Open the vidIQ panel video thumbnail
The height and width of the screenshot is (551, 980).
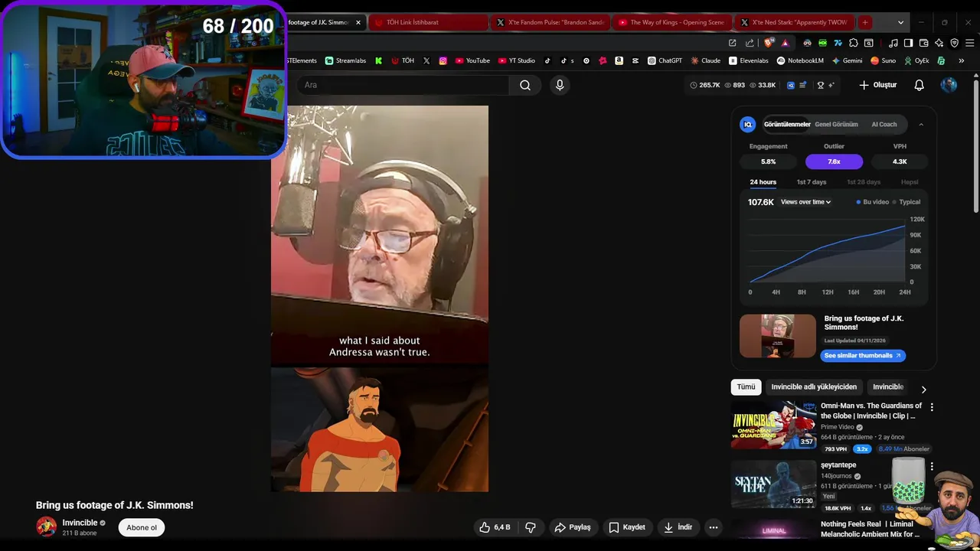[x=778, y=336]
